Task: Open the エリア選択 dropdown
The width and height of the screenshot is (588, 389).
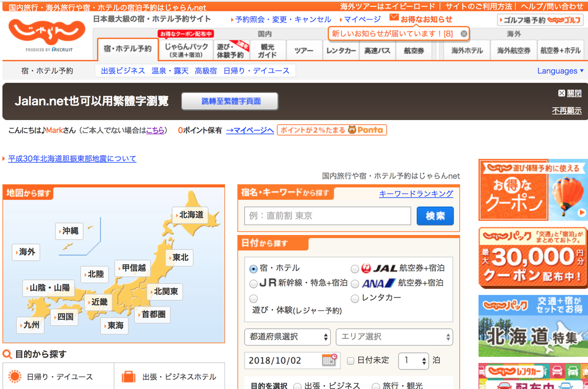Action: (x=394, y=337)
